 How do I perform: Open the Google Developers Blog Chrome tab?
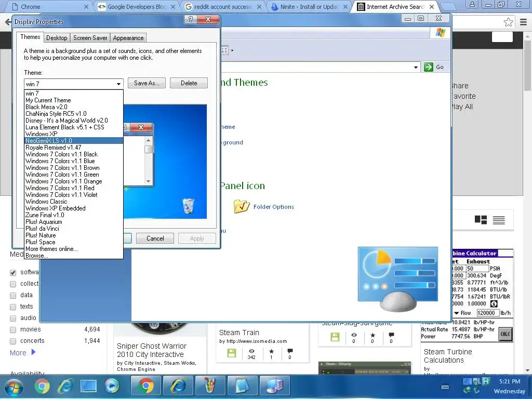pos(137,6)
